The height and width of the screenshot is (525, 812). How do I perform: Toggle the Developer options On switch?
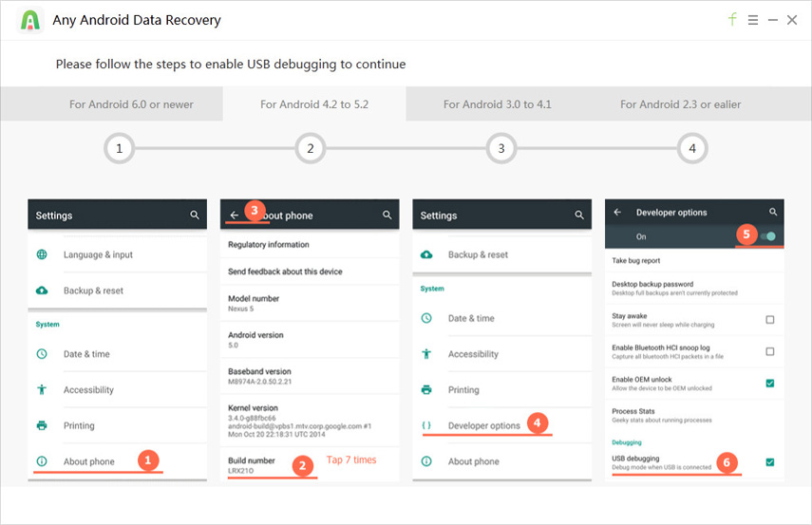(x=768, y=236)
